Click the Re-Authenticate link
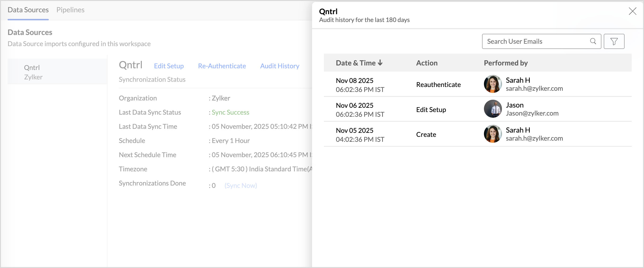644x268 pixels. coord(222,66)
